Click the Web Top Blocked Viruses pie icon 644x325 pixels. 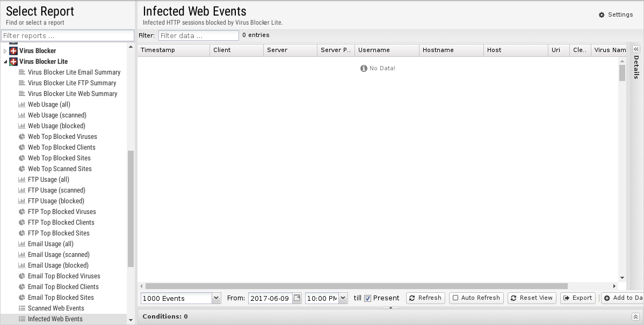coord(22,137)
